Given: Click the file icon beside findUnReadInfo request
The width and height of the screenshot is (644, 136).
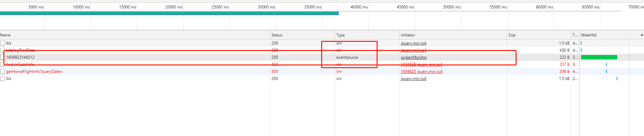Looking at the screenshot, I should [2, 64].
